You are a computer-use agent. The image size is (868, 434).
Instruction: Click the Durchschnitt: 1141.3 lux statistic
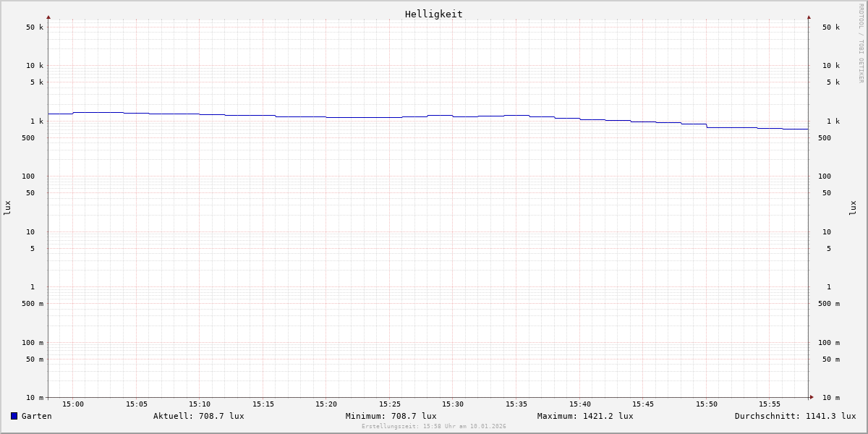795,416
